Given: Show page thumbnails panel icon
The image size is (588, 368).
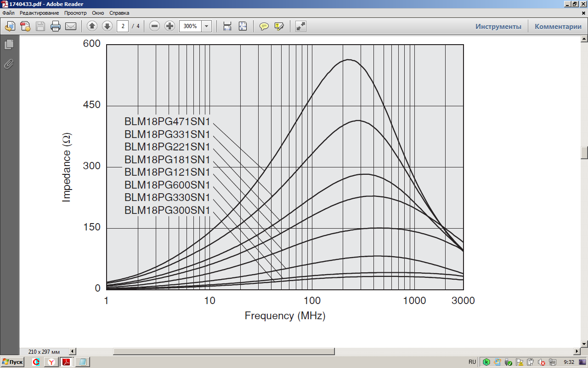Looking at the screenshot, I should click(x=9, y=45).
